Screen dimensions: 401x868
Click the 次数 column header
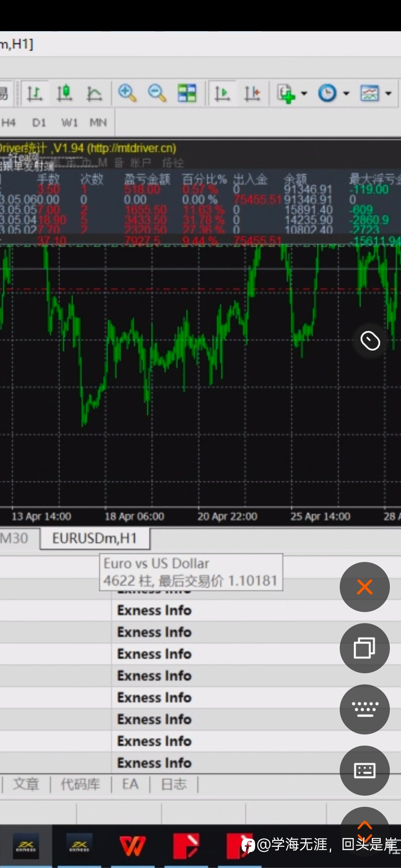click(x=92, y=179)
